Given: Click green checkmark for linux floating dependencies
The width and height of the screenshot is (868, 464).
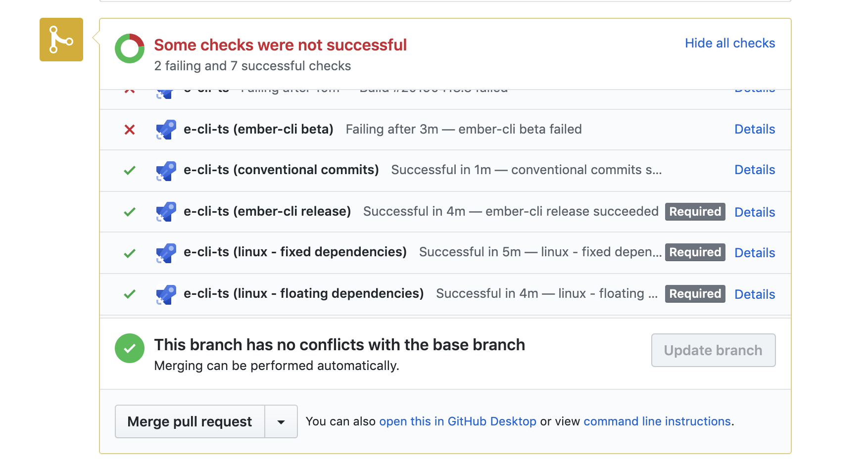Looking at the screenshot, I should pos(130,294).
